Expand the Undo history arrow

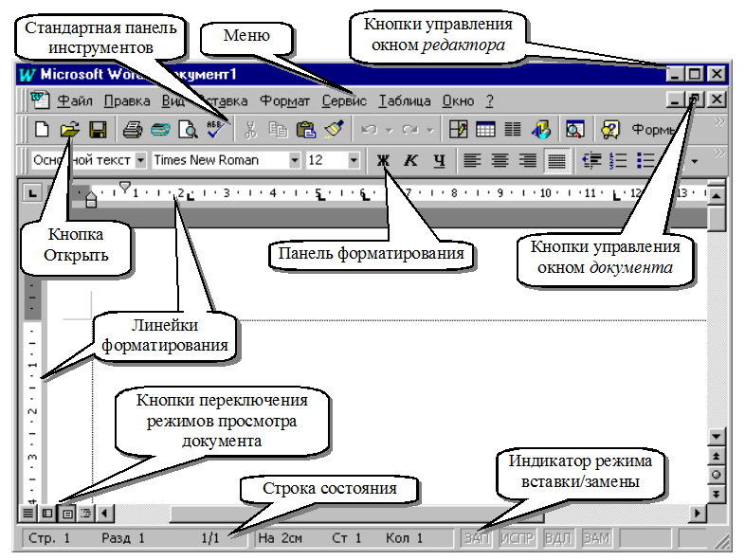click(x=390, y=130)
